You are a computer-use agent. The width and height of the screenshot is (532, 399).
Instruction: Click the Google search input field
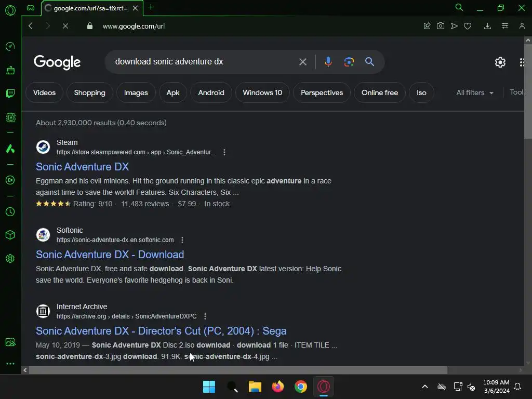click(x=204, y=62)
